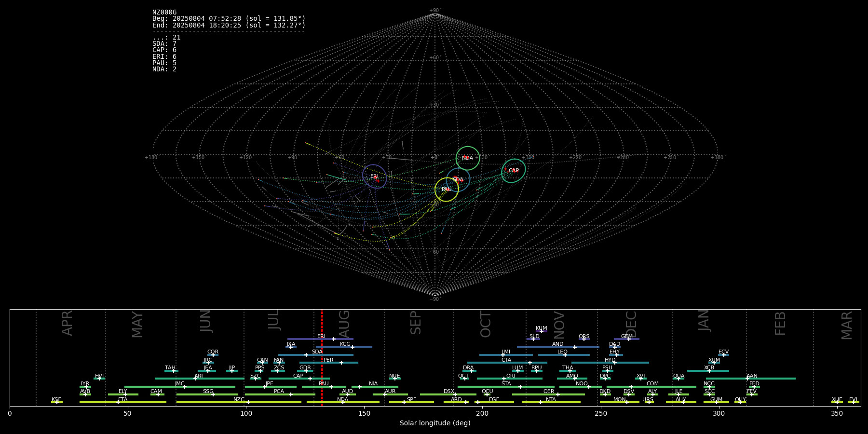
Task: Click the AUR shower label in timeline
Action: coord(390,392)
